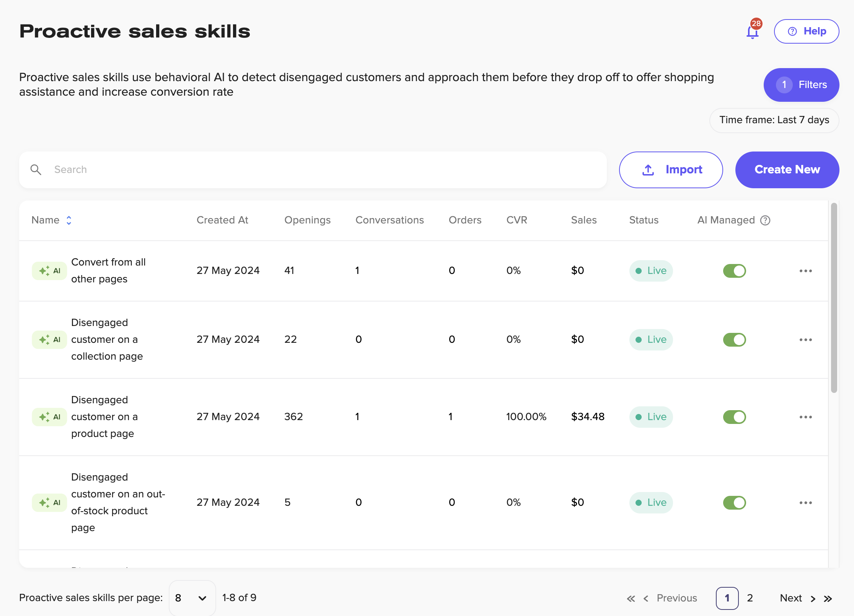Disable AI Managed for Convert from all other pages
Screen dimensions: 854x616
[734, 271]
